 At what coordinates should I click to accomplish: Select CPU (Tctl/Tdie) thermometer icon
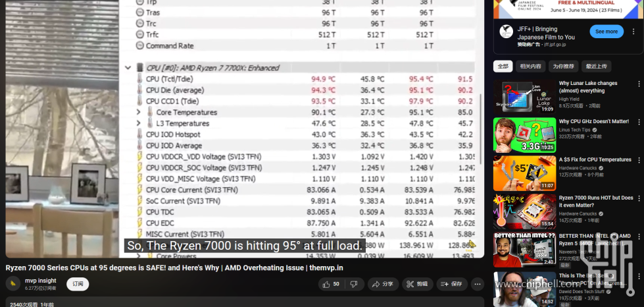click(x=140, y=78)
